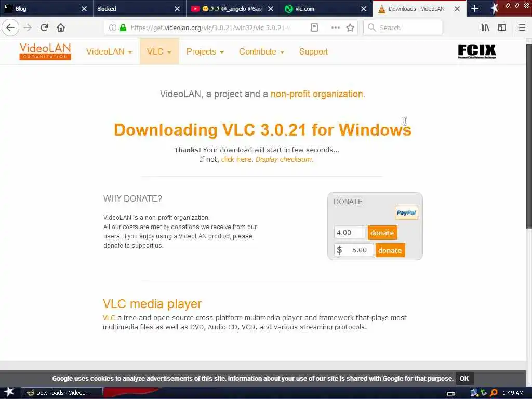Click the WHY DONATE? heading
The image size is (532, 399).
(x=132, y=198)
